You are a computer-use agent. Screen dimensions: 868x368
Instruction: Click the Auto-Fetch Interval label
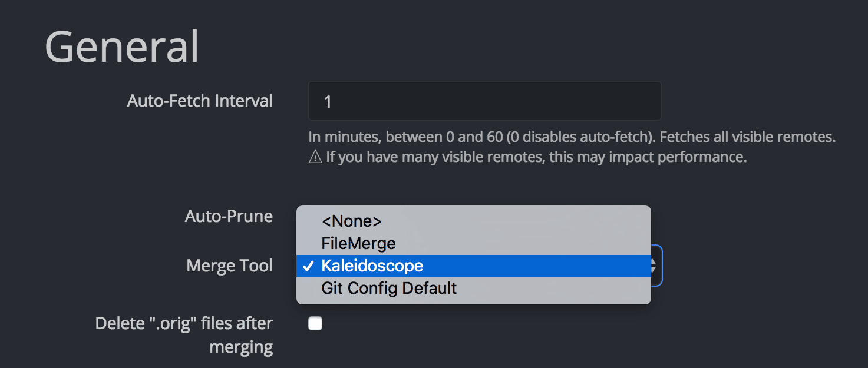200,101
